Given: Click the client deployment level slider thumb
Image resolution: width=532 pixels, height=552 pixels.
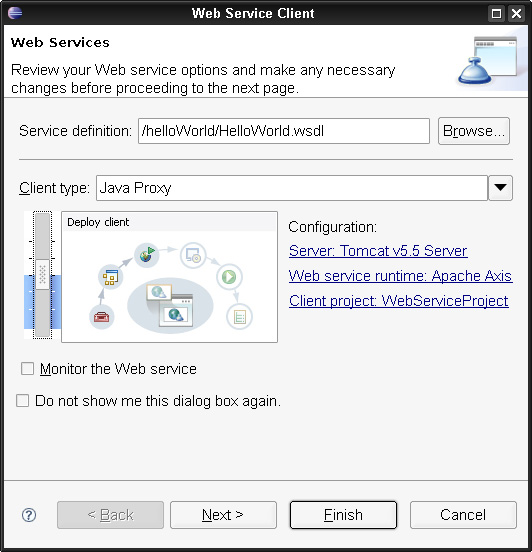Looking at the screenshot, I should click(43, 275).
